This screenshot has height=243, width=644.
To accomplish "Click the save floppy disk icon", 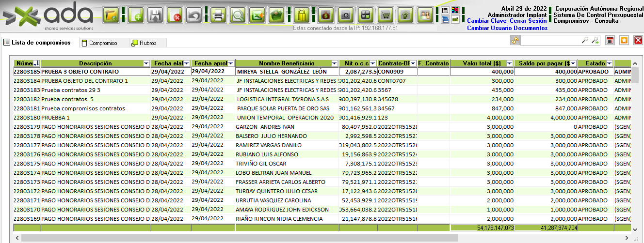I will click(155, 15).
